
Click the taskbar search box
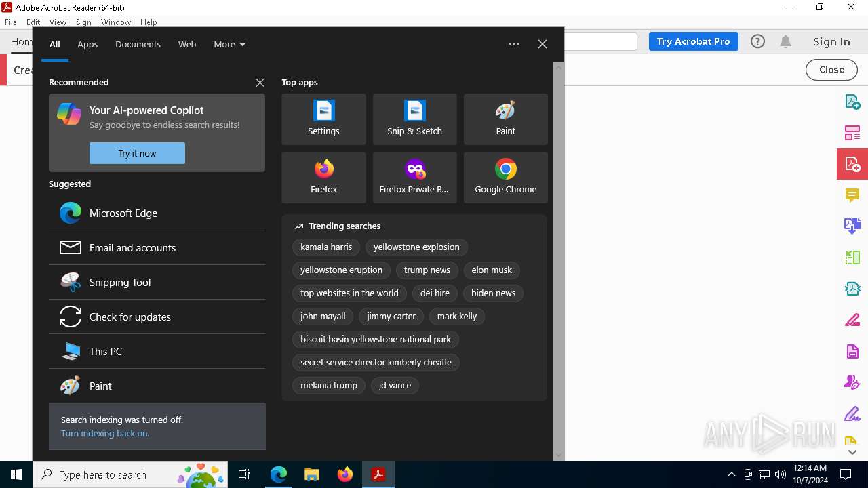point(131,474)
